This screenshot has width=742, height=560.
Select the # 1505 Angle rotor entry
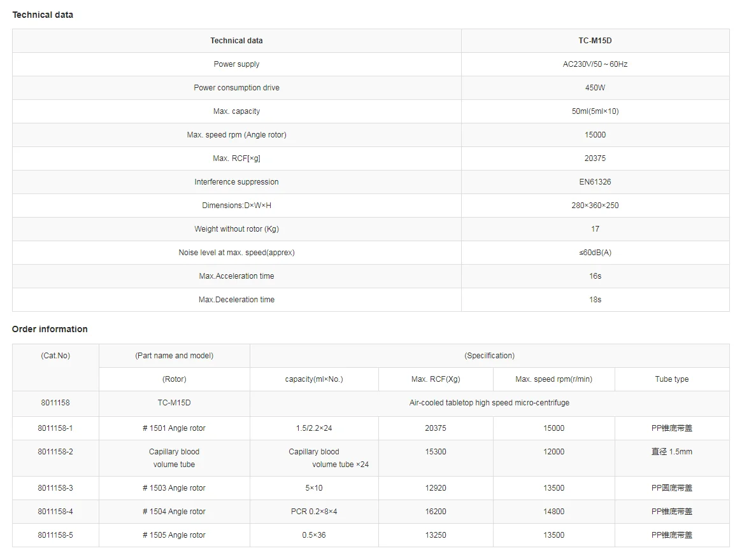pos(174,535)
